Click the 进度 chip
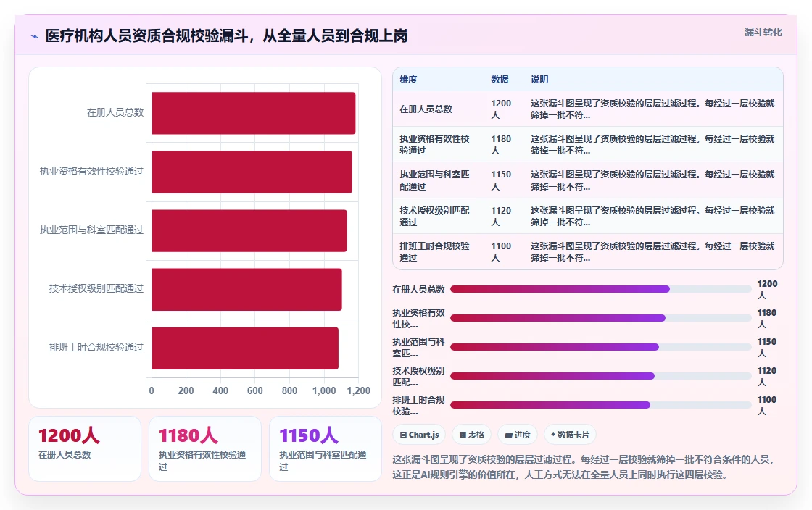This screenshot has height=510, width=812. 518,435
